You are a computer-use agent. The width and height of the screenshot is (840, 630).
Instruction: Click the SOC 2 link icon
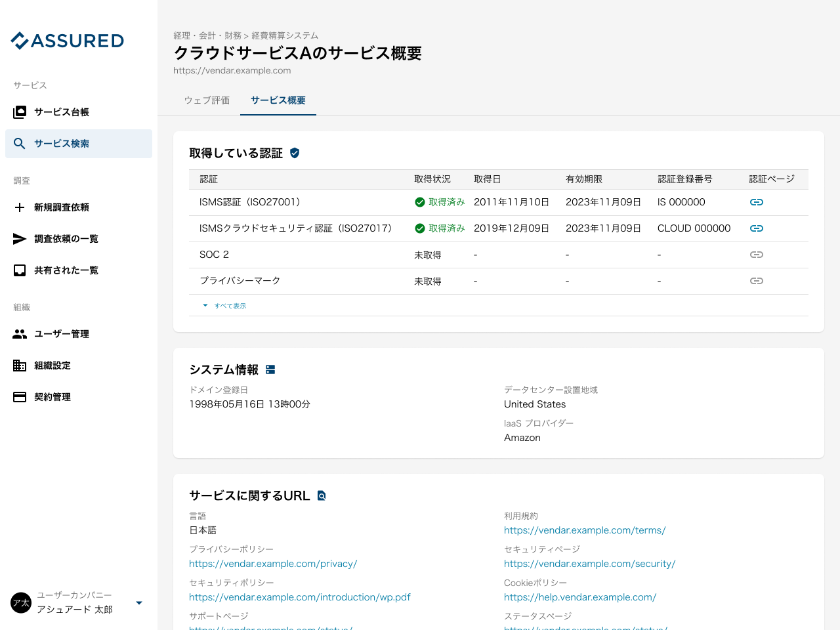pyautogui.click(x=757, y=255)
